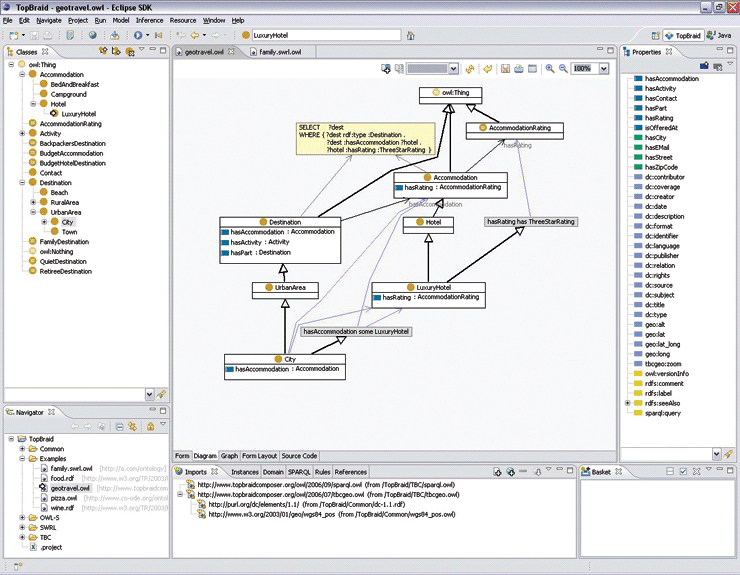This screenshot has height=575, width=740.
Task: Switch to Java perspective button
Action: [719, 35]
